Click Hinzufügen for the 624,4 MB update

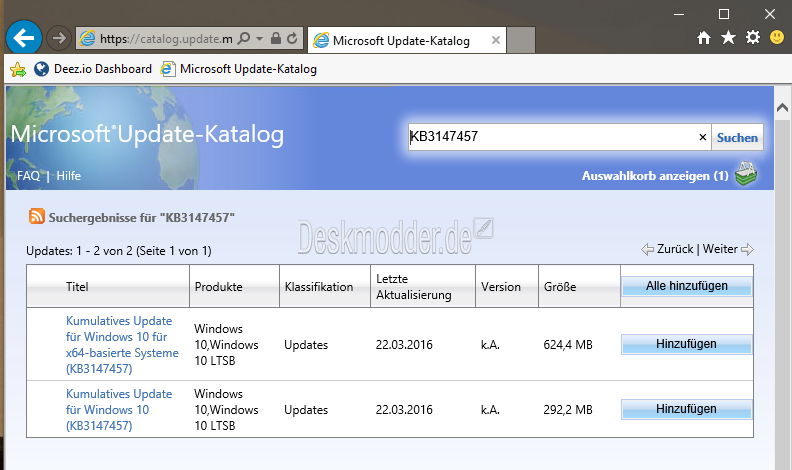(686, 344)
